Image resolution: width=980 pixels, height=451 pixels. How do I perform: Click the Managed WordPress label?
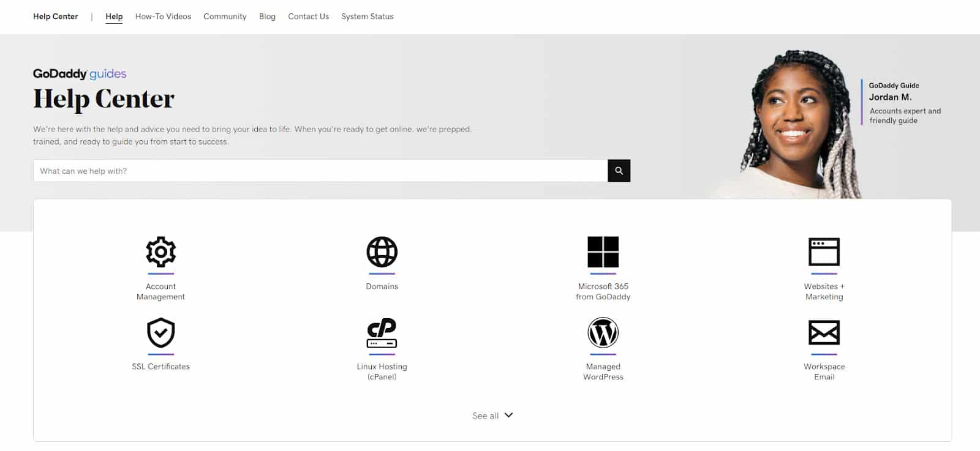603,371
